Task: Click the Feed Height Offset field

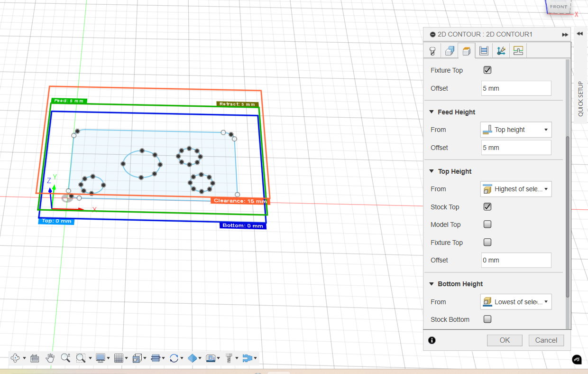Action: click(x=516, y=148)
